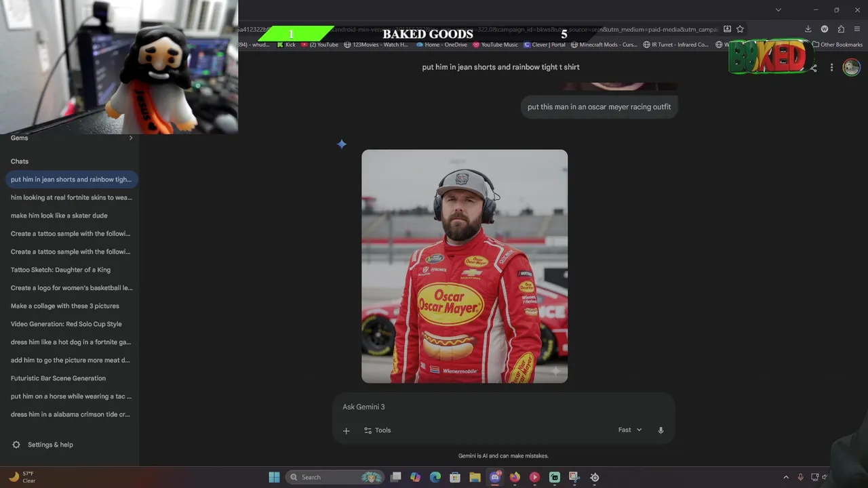This screenshot has width=868, height=488.
Task: Open Copilot from the taskbar
Action: 416,477
